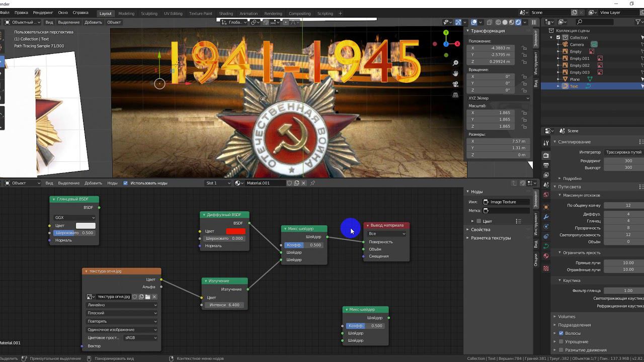644x362 pixels.
Task: Unlink Material.001 with the X icon
Action: click(x=303, y=183)
